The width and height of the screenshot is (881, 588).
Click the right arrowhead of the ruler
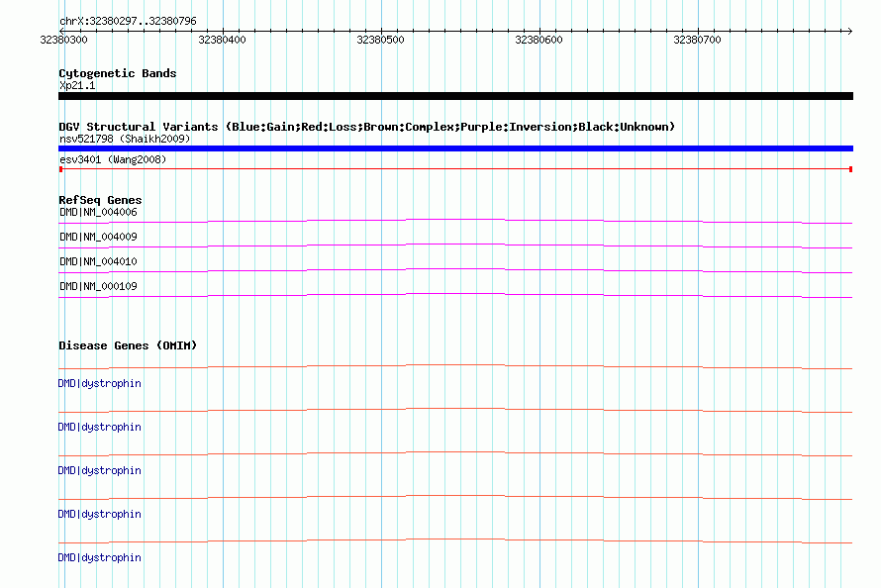click(849, 31)
